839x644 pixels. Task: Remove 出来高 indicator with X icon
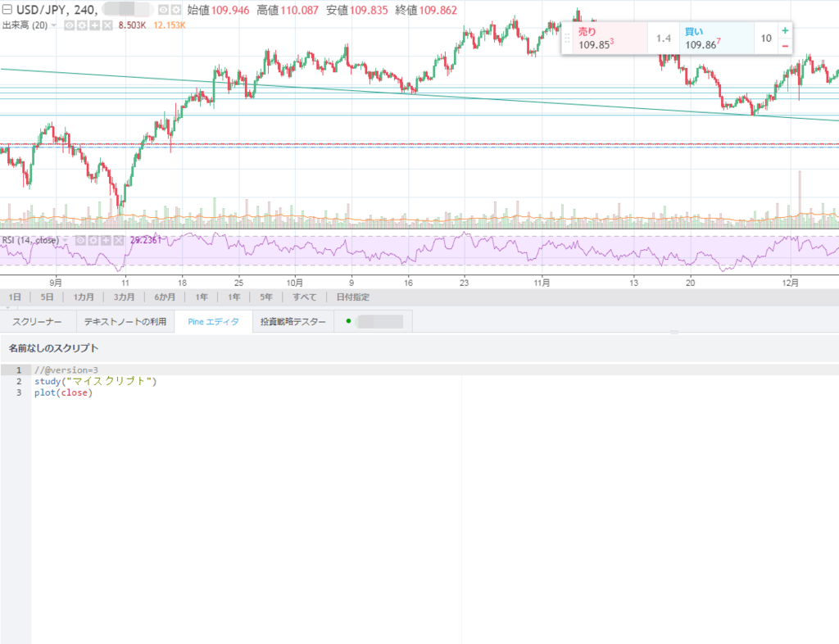(x=107, y=25)
